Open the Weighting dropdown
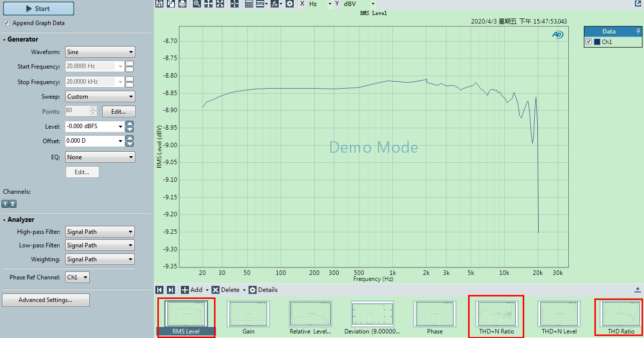The height and width of the screenshot is (338, 644). pyautogui.click(x=100, y=259)
